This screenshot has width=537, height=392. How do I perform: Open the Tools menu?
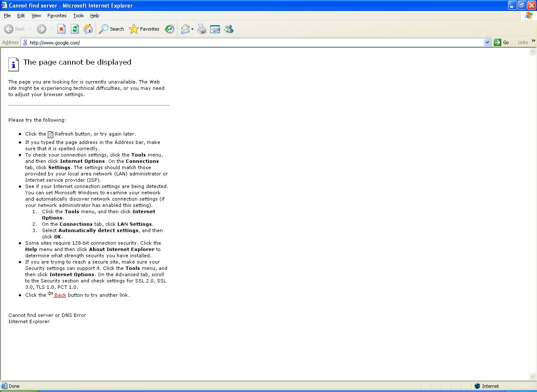pyautogui.click(x=78, y=16)
